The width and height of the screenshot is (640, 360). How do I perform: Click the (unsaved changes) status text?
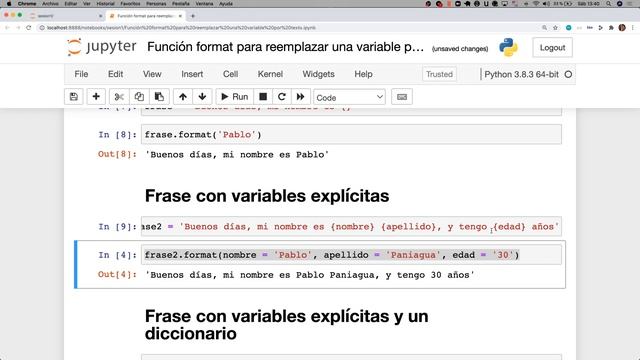tap(460, 49)
